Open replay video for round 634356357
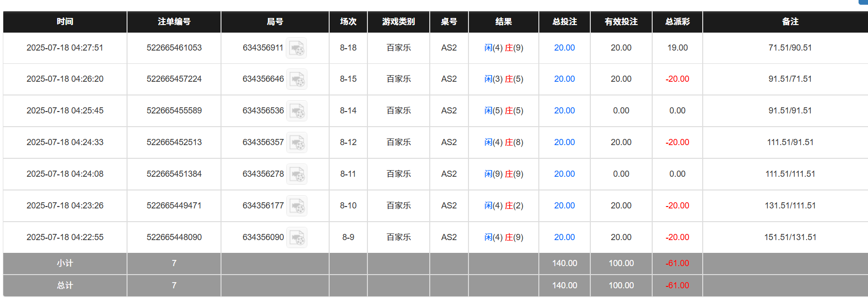Viewport: 868px width, 302px height. click(297, 142)
